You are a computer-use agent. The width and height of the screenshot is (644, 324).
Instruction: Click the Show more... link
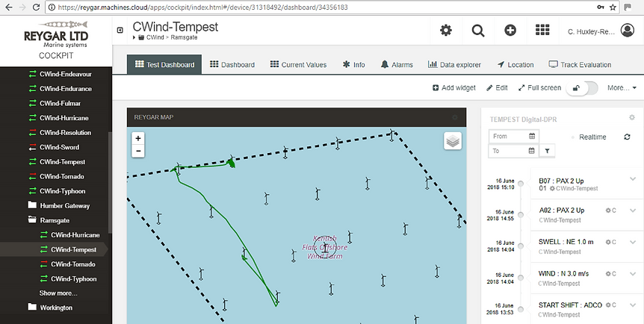click(x=58, y=293)
